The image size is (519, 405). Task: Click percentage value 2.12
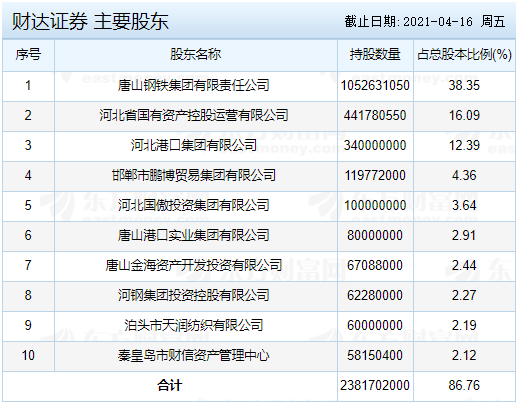[464, 355]
